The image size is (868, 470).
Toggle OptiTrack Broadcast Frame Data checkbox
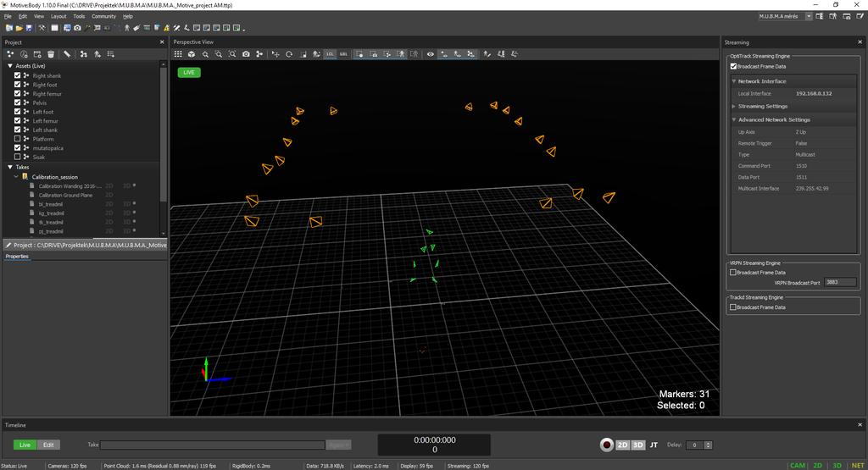click(x=733, y=66)
